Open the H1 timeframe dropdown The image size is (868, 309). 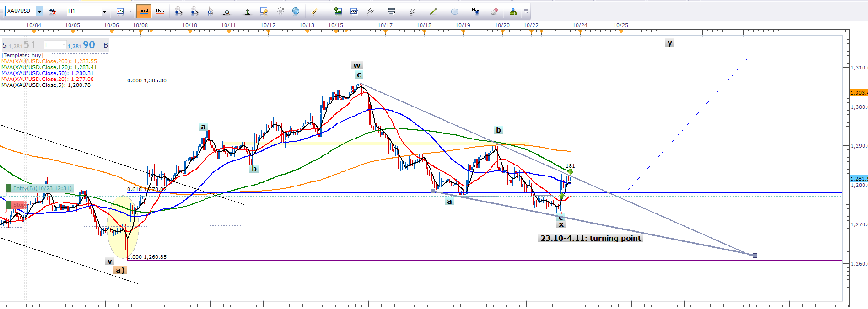tap(104, 11)
